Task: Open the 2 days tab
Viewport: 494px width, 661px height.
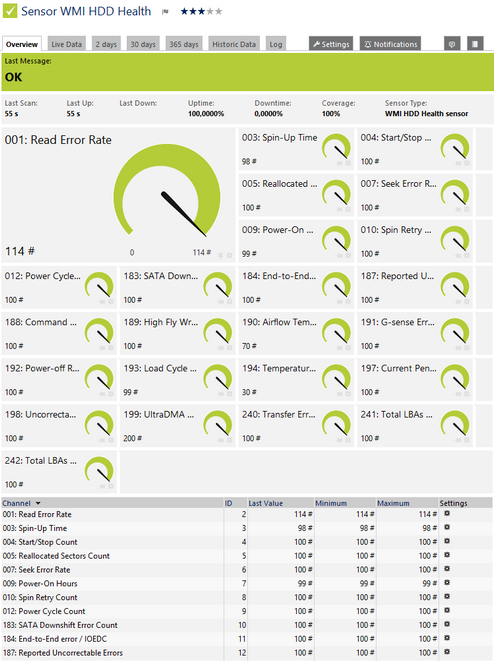Action: 106,44
